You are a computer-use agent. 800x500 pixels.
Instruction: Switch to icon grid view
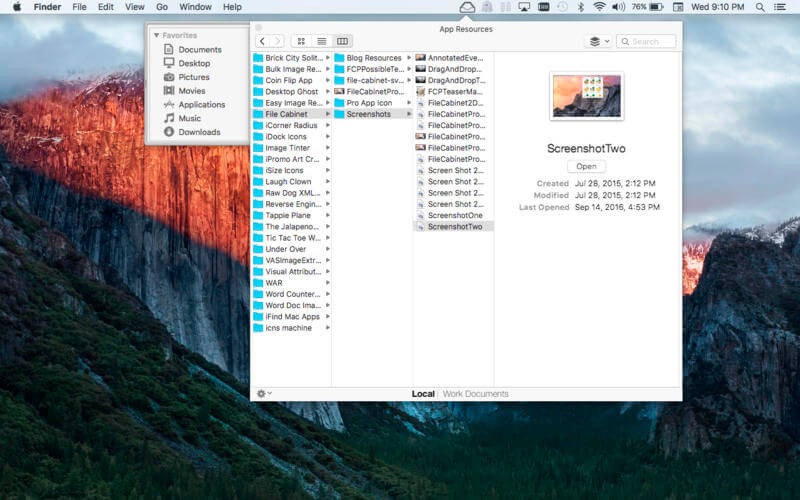point(300,41)
